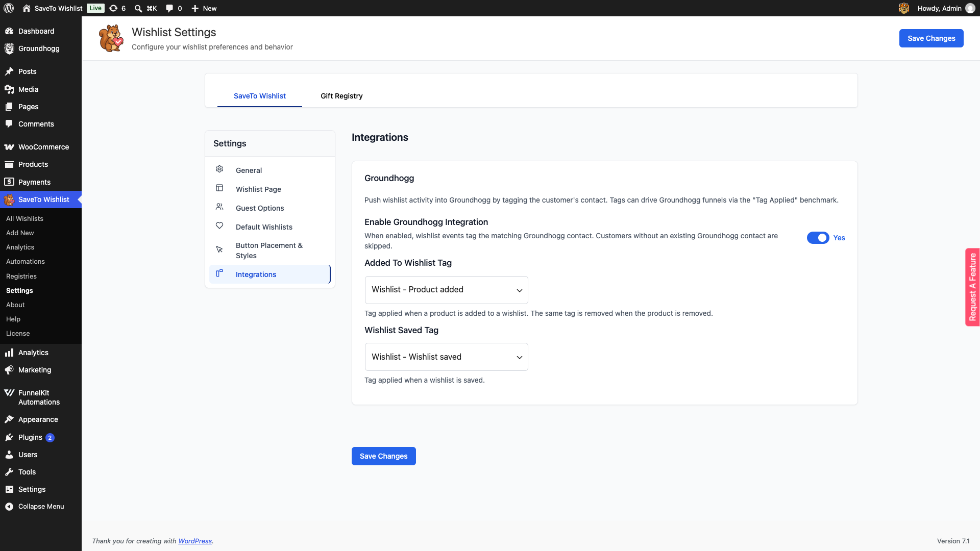
Task: Click the Wishlist Page layout icon
Action: click(x=219, y=188)
